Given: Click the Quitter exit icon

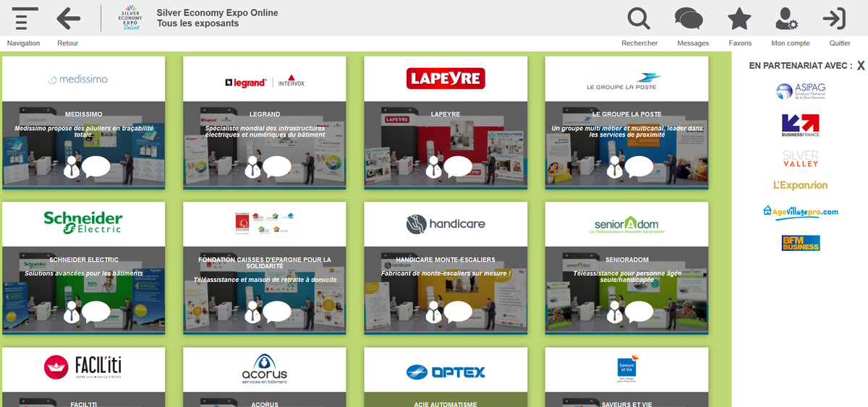Looking at the screenshot, I should pos(835,18).
